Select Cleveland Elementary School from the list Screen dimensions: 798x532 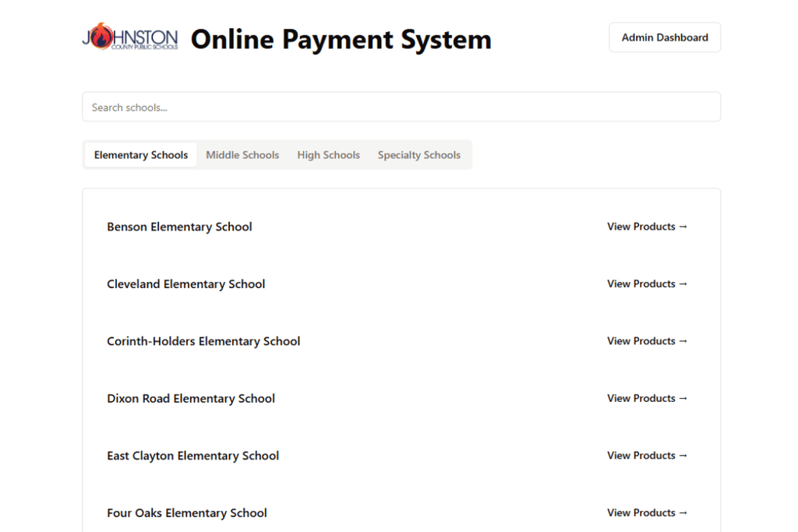pos(185,284)
